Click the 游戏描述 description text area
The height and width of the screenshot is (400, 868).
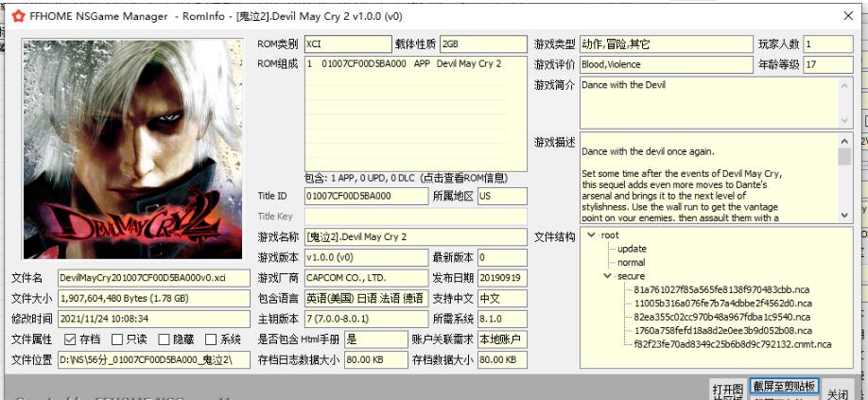(709, 178)
